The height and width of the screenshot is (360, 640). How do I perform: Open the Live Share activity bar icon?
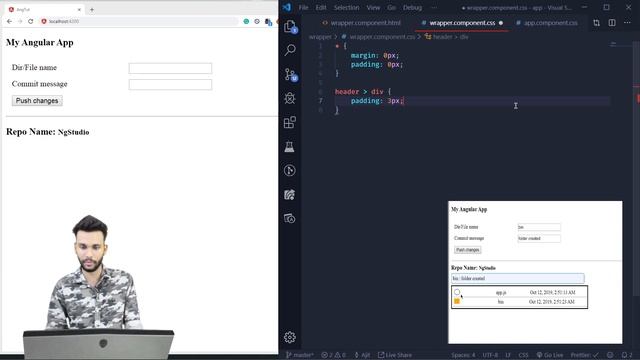pos(290,195)
